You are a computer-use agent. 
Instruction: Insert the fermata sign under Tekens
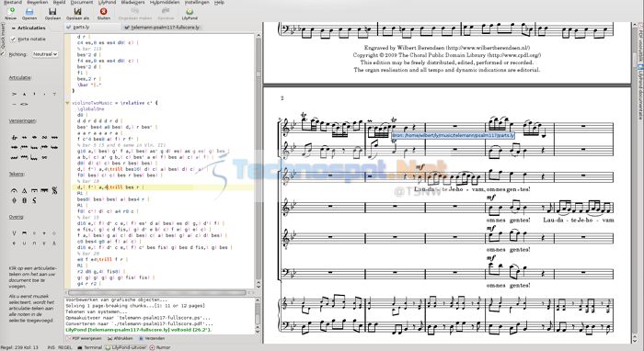[15, 191]
